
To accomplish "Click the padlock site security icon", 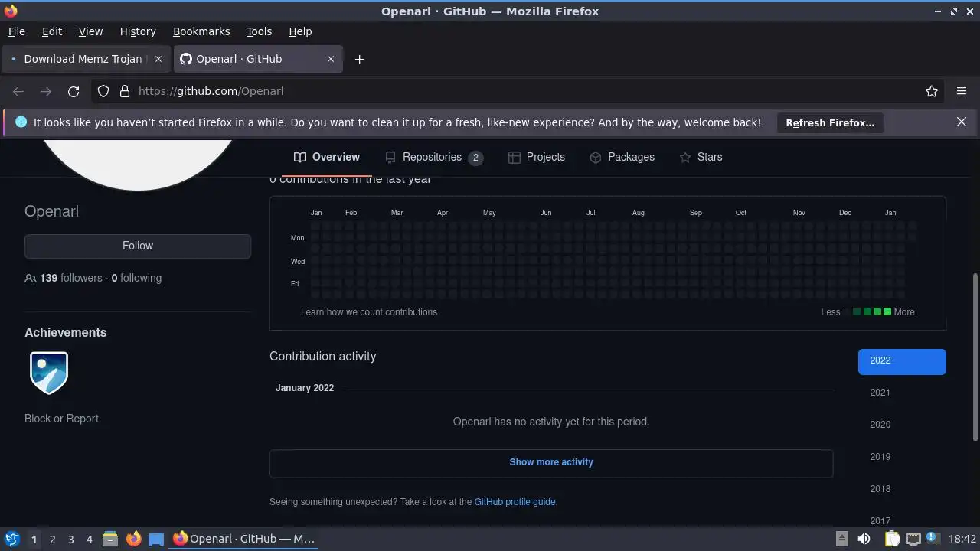I will (x=125, y=91).
